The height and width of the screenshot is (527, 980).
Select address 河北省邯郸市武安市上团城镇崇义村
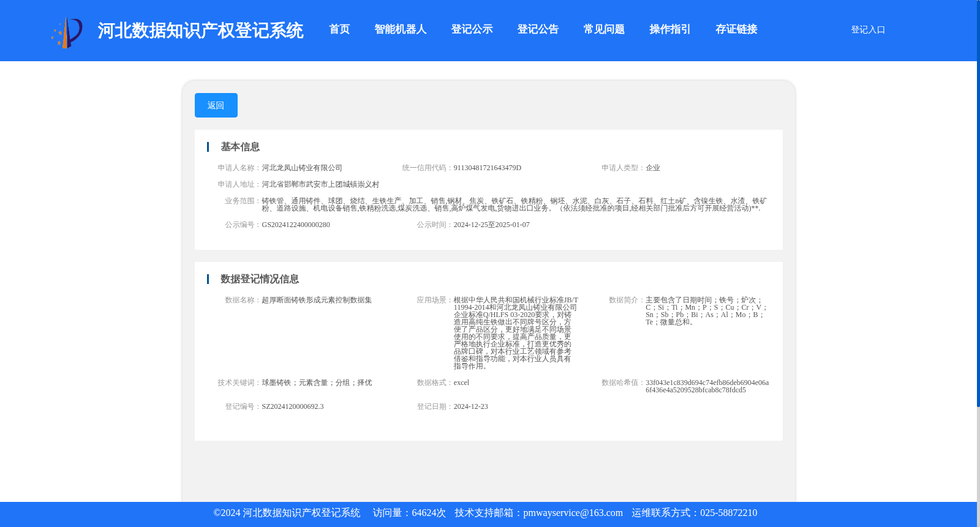click(320, 184)
